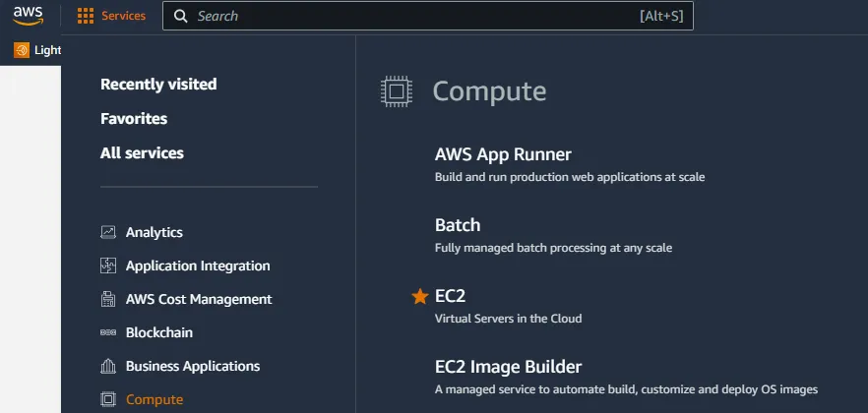Open the EC2 service
Viewport: 868px width, 413px height.
(450, 296)
